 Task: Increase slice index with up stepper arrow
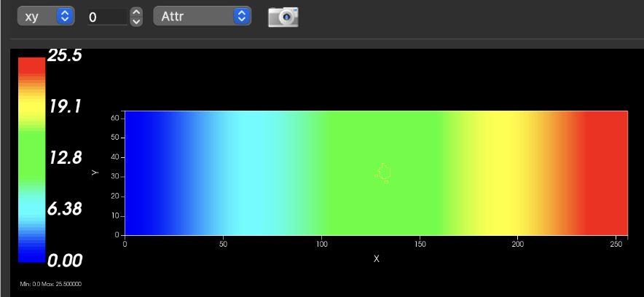[x=136, y=12]
